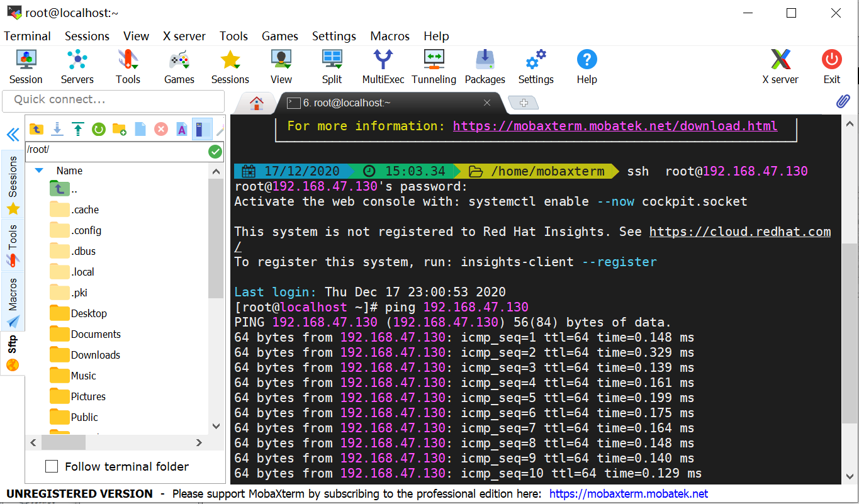859x504 pixels.
Task: Open the Help question mark icon
Action: point(587,67)
